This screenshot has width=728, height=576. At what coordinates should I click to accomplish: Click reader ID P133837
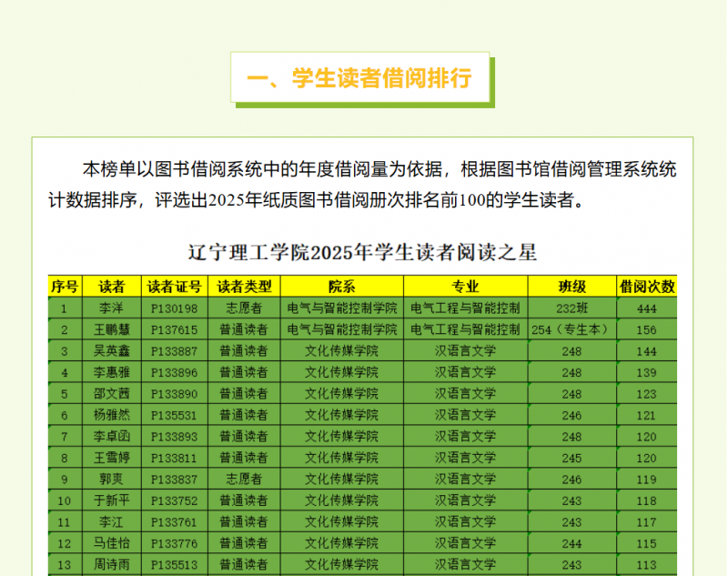175,480
